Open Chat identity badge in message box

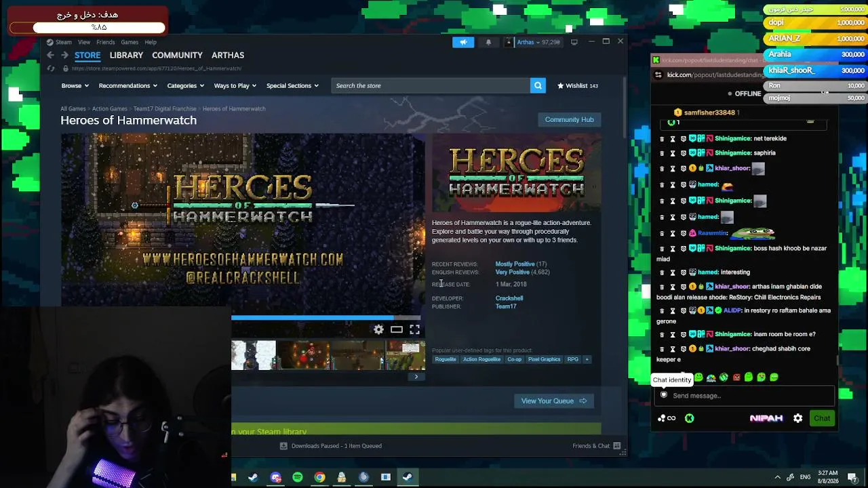click(x=664, y=395)
